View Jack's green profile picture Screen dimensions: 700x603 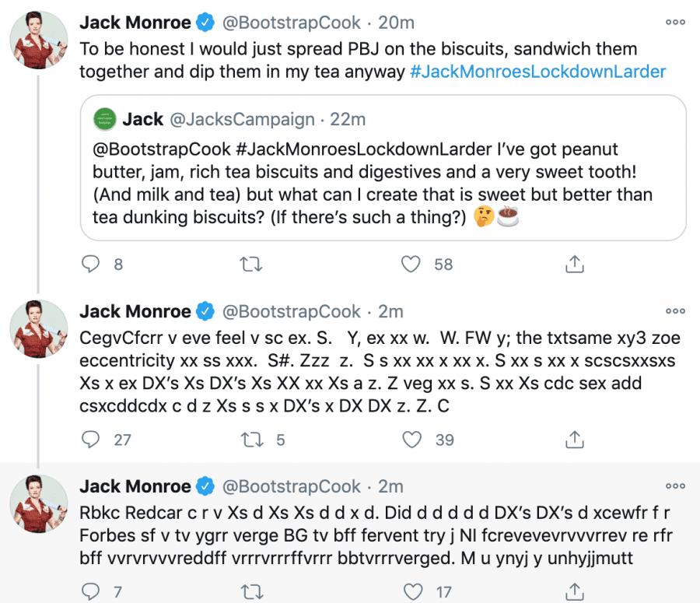[104, 119]
